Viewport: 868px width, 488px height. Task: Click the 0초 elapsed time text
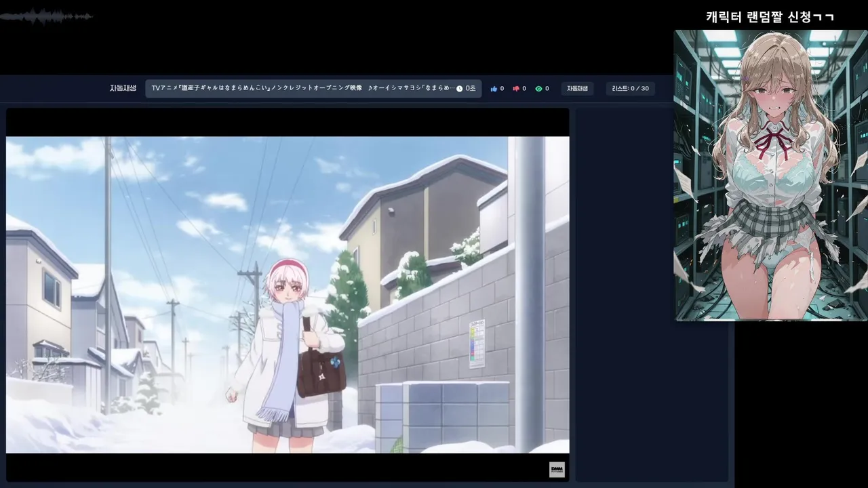(x=471, y=89)
